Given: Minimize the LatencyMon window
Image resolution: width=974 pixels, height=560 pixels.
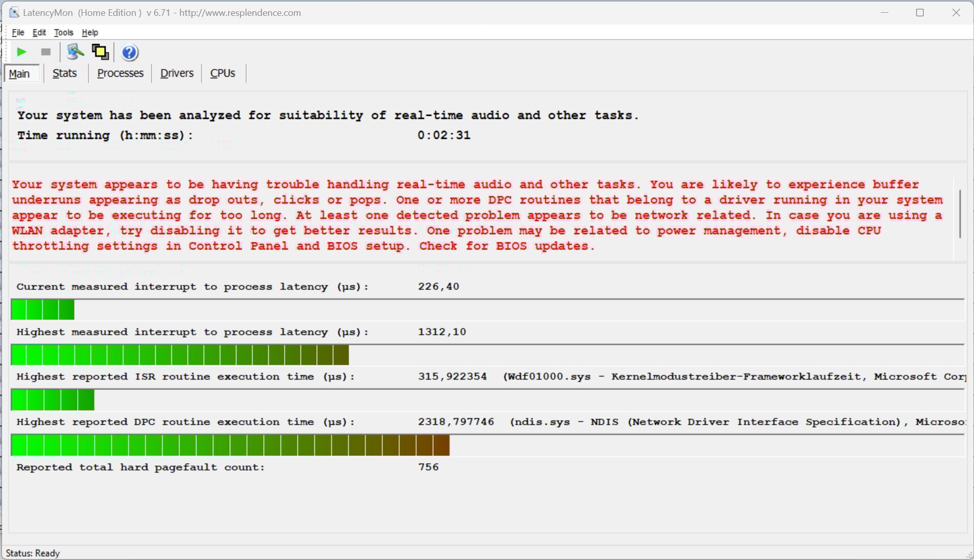Looking at the screenshot, I should (884, 12).
